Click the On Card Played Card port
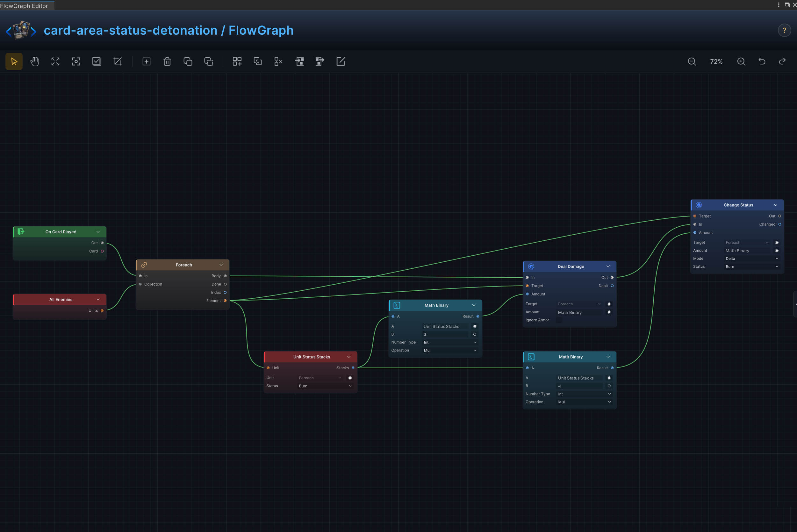 pyautogui.click(x=102, y=251)
